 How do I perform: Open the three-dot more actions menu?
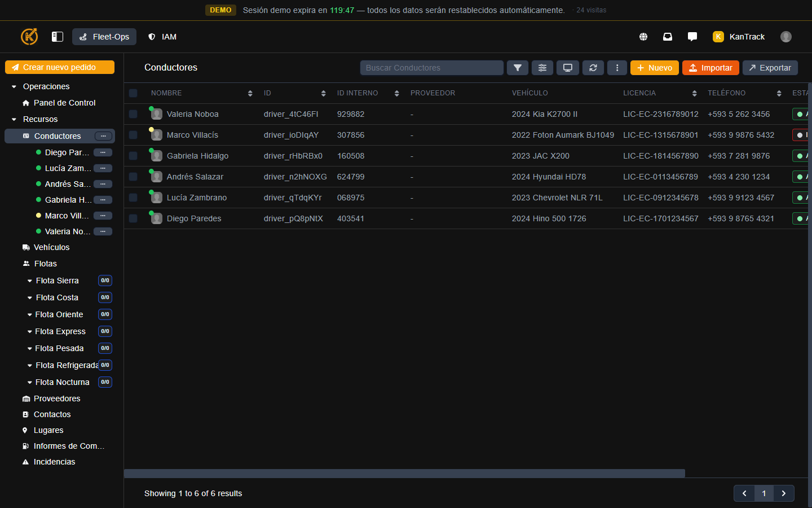(617, 68)
